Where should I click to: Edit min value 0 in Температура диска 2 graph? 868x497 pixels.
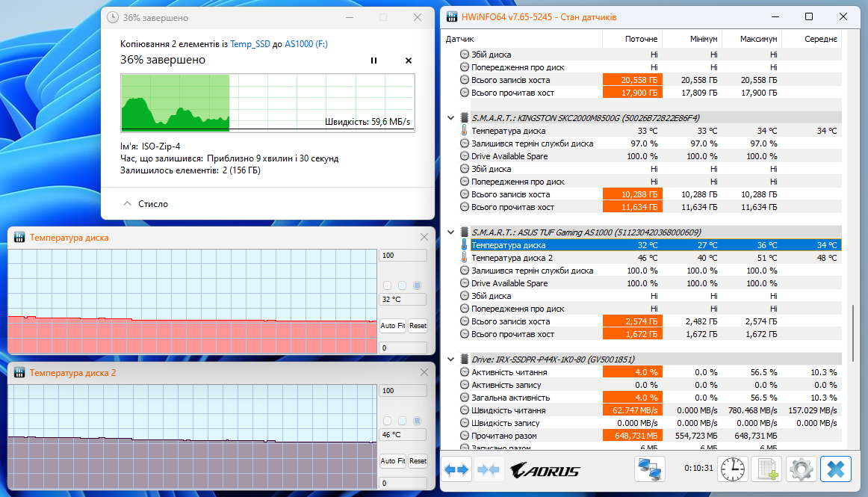(x=403, y=483)
